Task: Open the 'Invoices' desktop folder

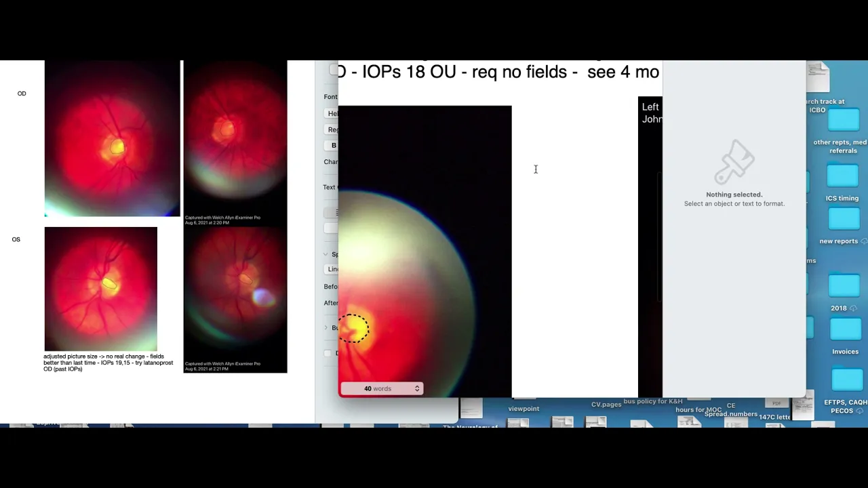Action: [x=845, y=329]
